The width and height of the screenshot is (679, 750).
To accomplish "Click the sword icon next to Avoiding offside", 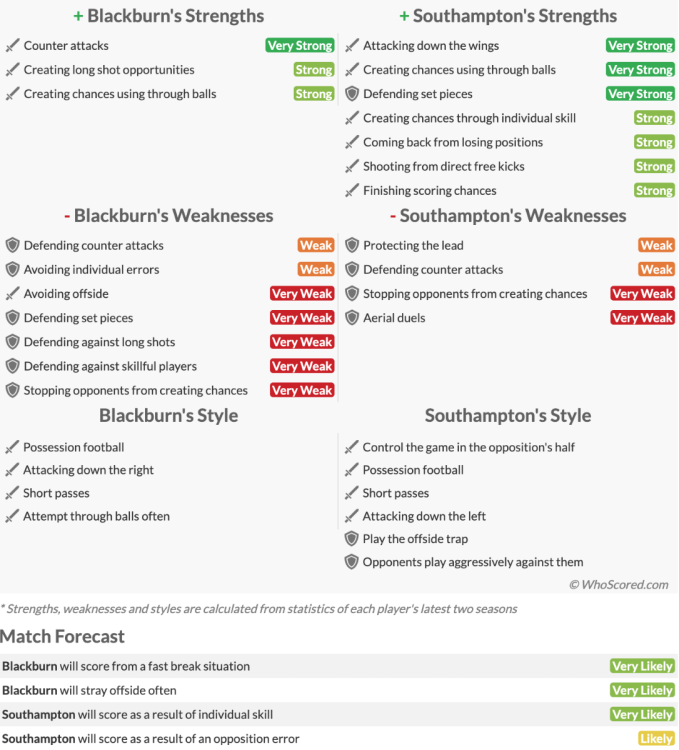I will 12,294.
